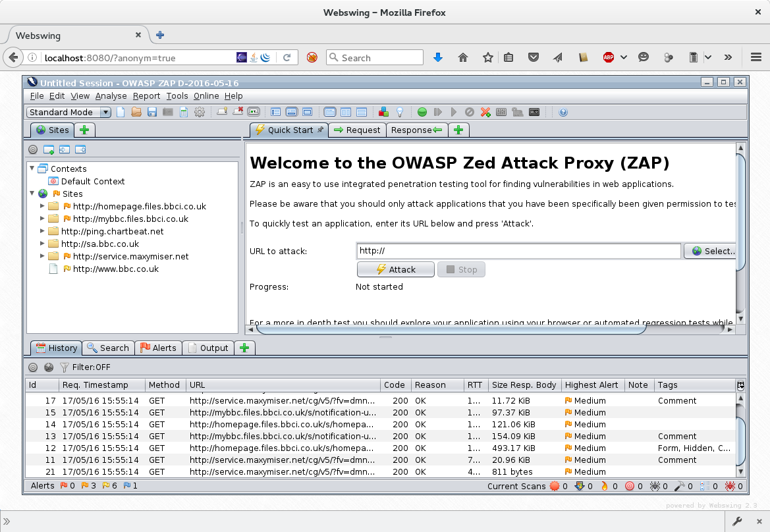Viewport: 770px width, 532px height.
Task: Open the Analyse menu
Action: (111, 96)
